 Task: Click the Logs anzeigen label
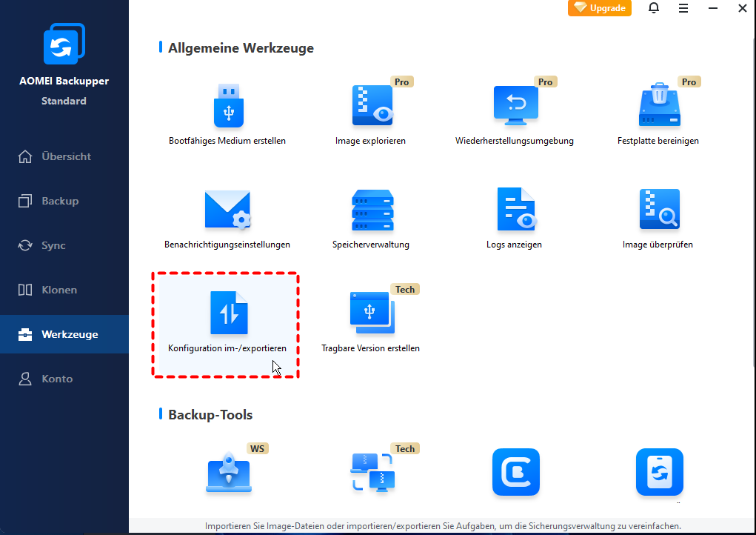[514, 245]
